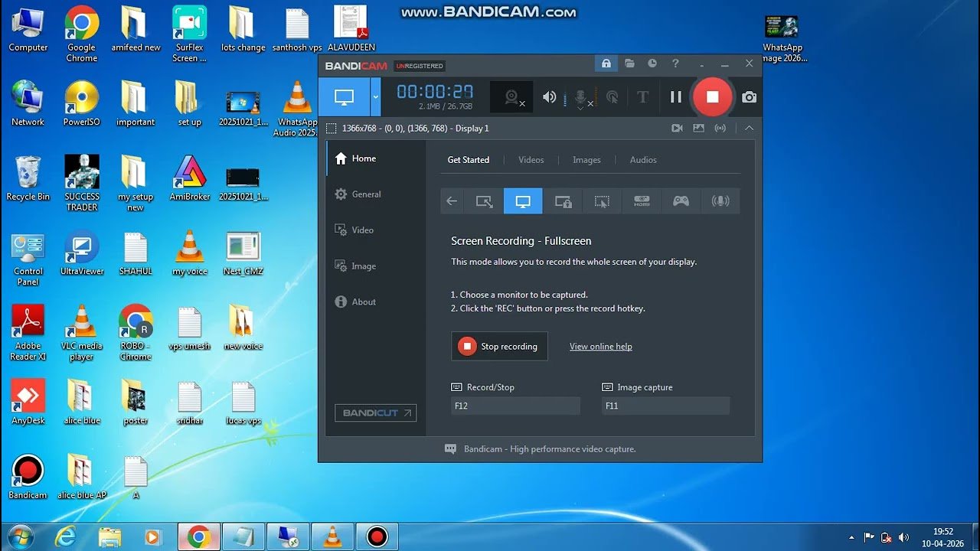Mute the speaker sound icon

tap(549, 97)
